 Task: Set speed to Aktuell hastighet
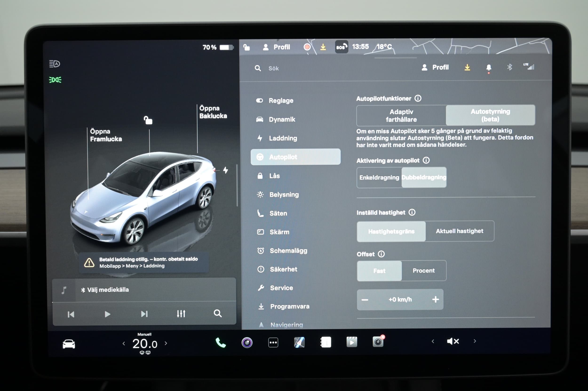[x=460, y=231]
